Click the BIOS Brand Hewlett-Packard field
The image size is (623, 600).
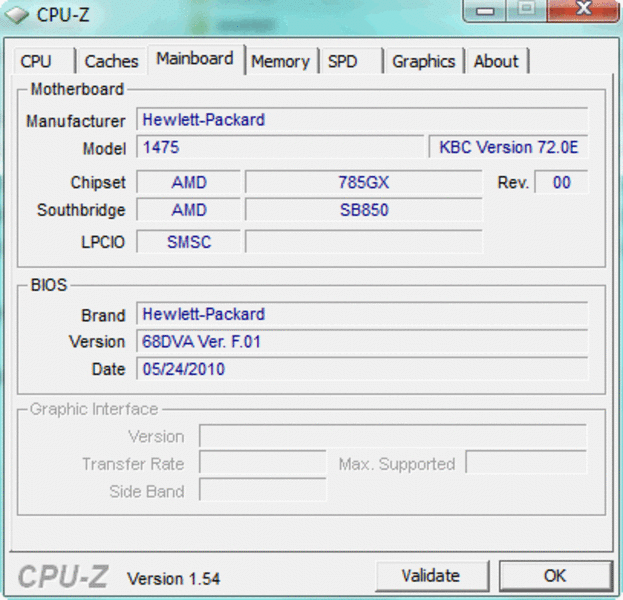coord(362,314)
